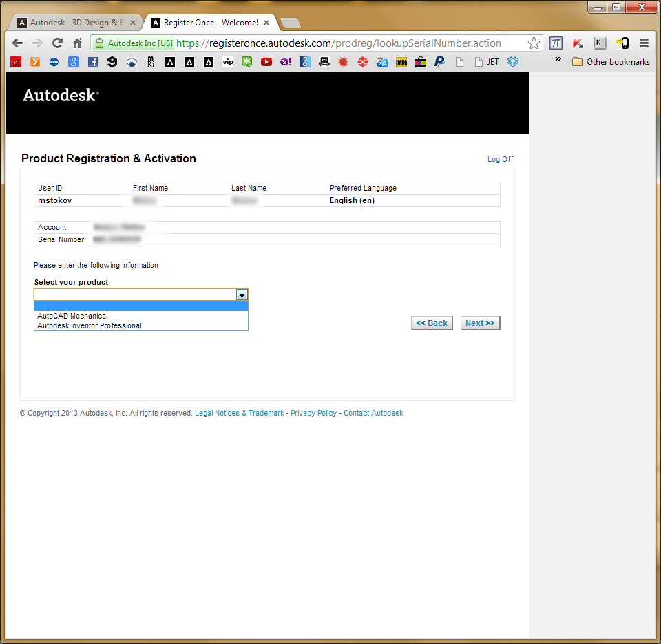Click the English (en) language value
The image size is (661, 644).
coord(352,200)
